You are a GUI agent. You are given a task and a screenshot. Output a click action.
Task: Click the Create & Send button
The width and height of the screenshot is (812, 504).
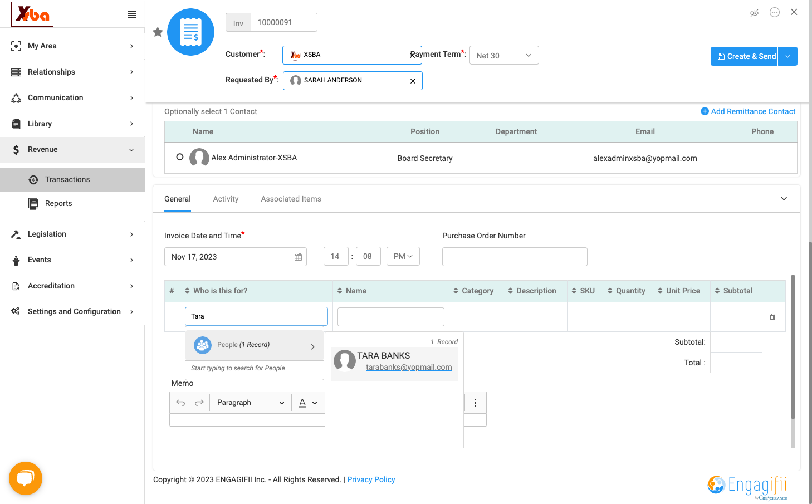744,56
